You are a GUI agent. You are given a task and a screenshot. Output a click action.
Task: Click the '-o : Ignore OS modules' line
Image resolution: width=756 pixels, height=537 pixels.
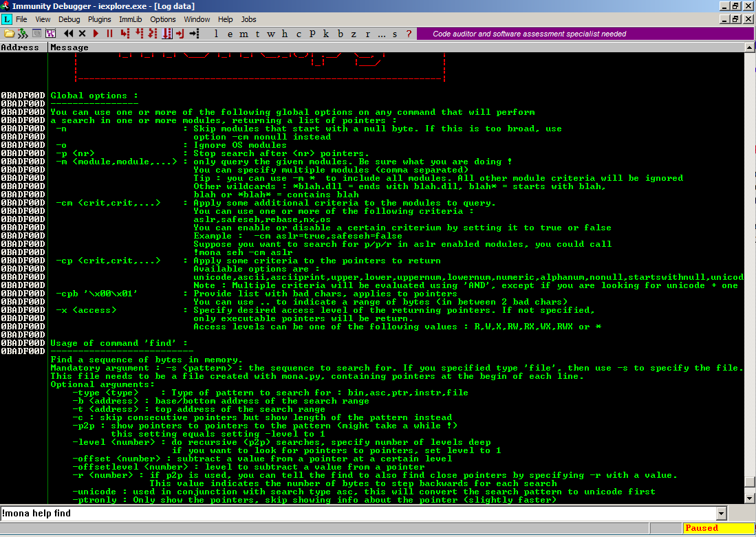[171, 145]
